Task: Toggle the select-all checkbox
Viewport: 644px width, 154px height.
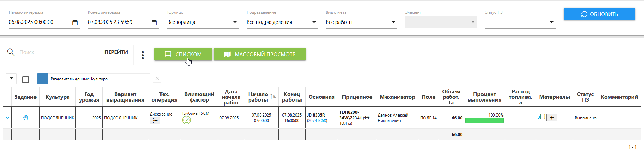Action: tap(26, 80)
